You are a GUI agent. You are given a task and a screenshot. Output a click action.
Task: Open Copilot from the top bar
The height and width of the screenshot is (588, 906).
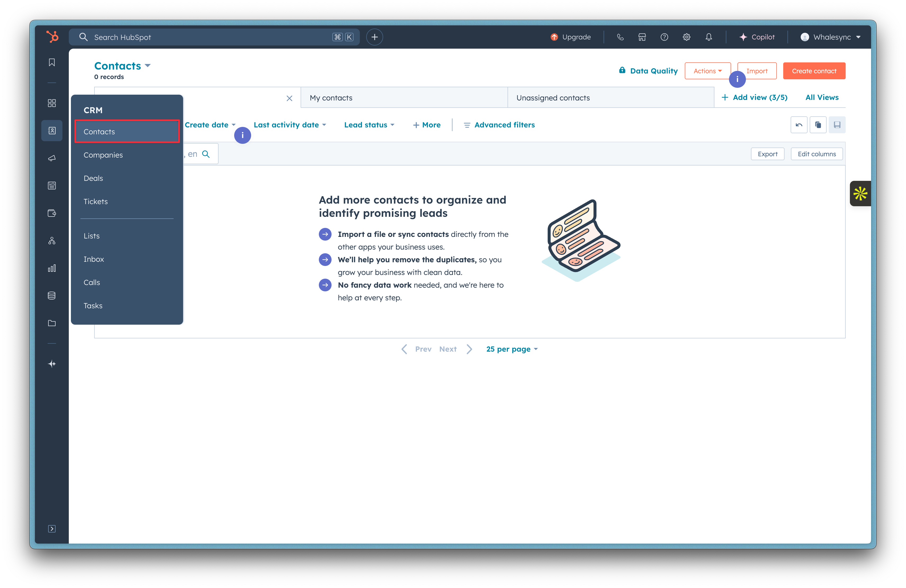[x=757, y=37]
